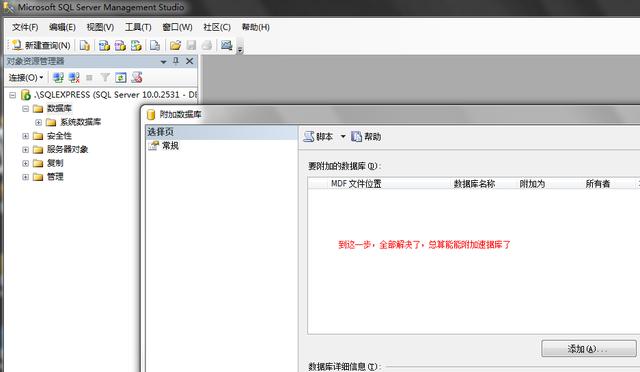Click the Disconnect server icon
The width and height of the screenshot is (640, 372).
tap(74, 77)
